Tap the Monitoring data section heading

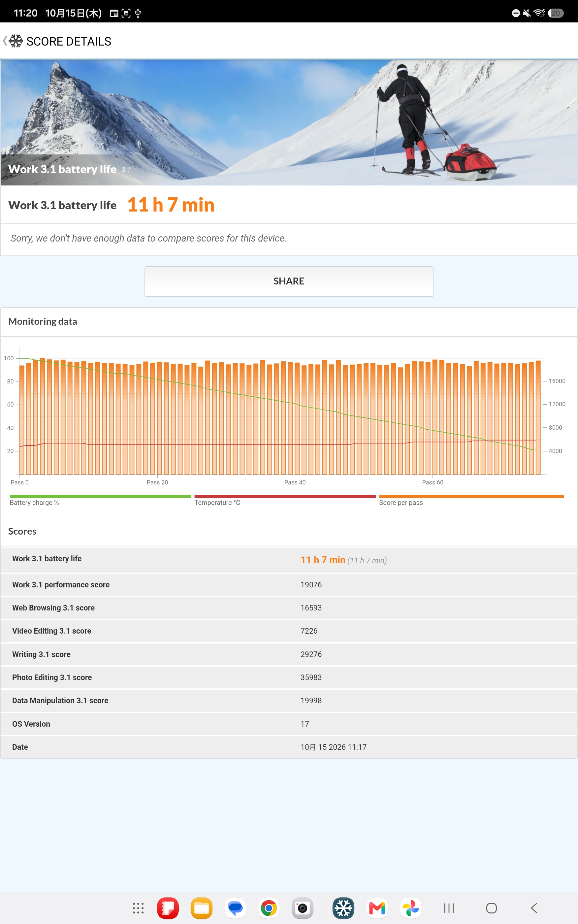[x=43, y=321]
